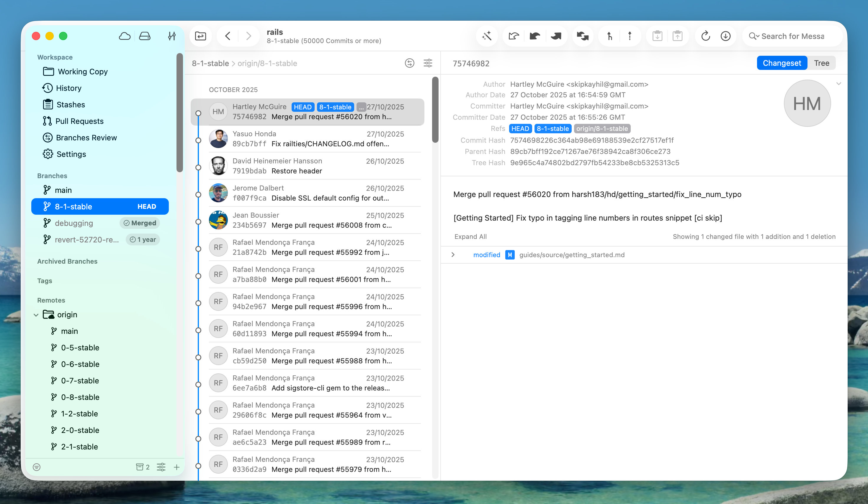
Task: Select the Stashes sidebar entry
Action: click(x=70, y=104)
